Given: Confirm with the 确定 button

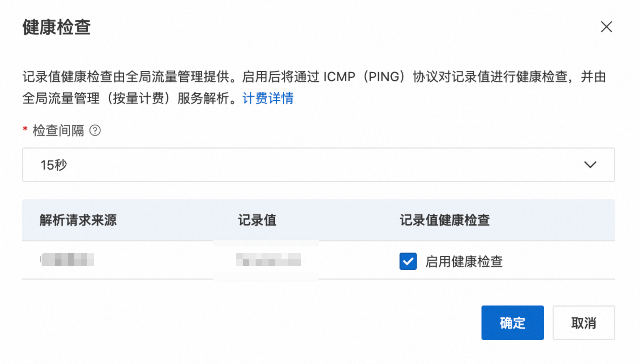Looking at the screenshot, I should [x=512, y=322].
